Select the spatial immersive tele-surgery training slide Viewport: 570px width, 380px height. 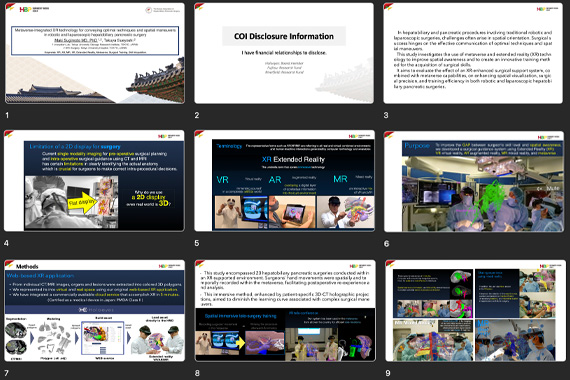tap(285, 311)
